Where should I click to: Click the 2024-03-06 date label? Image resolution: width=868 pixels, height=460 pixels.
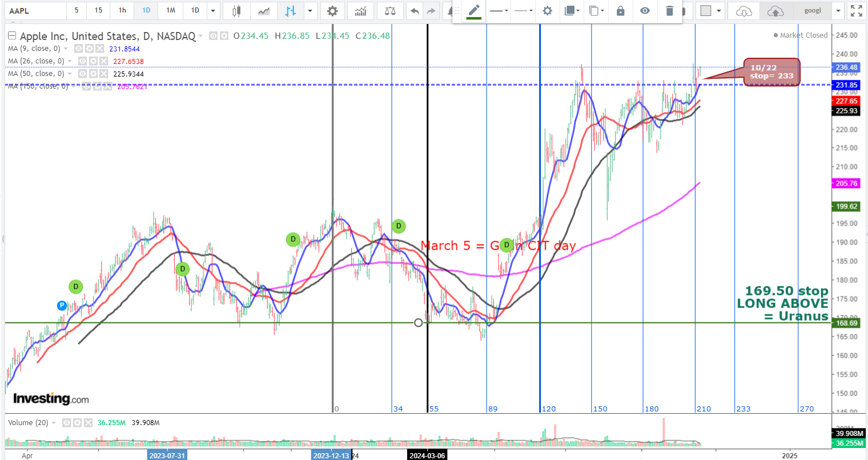(427, 455)
